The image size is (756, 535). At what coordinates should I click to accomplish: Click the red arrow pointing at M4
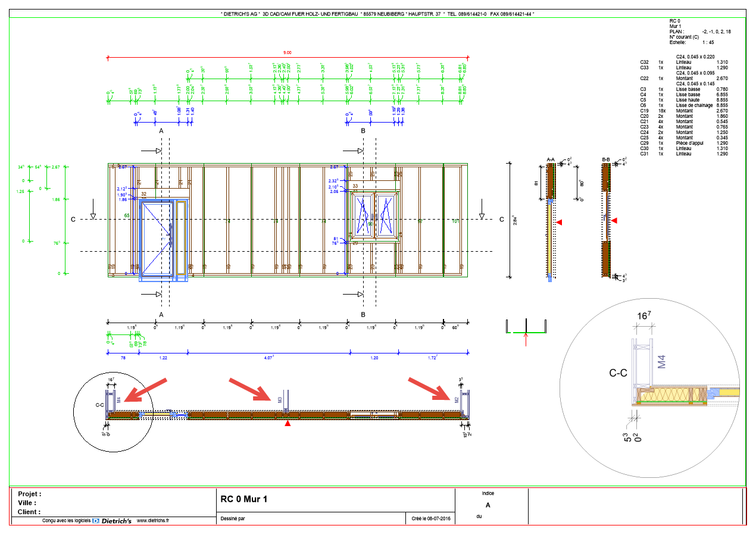point(147,390)
